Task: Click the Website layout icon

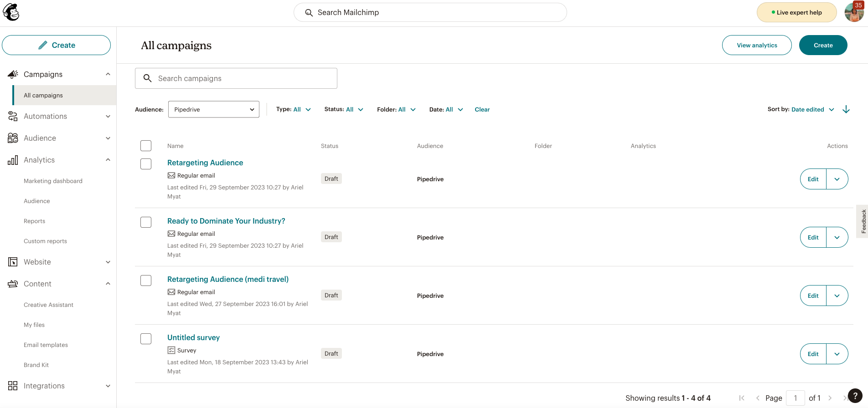Action: (13, 262)
